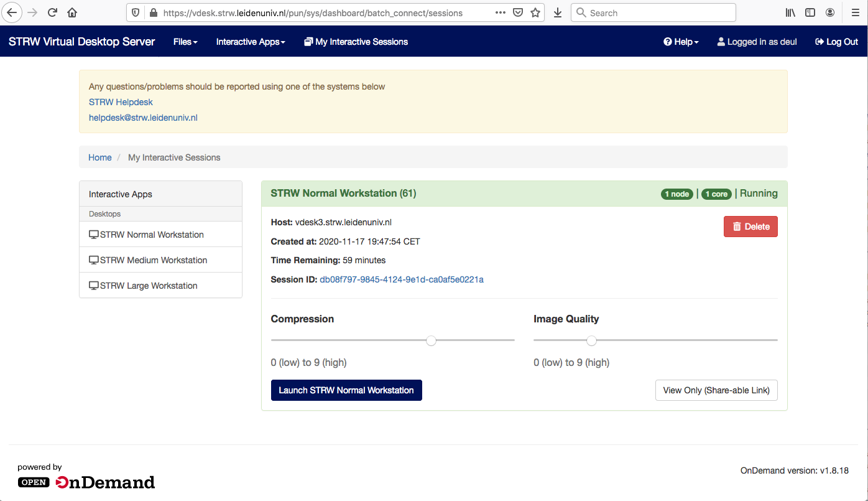Open the browser library icon
The height and width of the screenshot is (501, 868).
pyautogui.click(x=790, y=12)
